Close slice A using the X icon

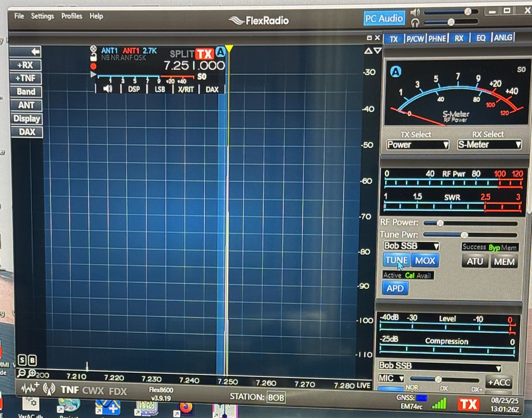[93, 49]
